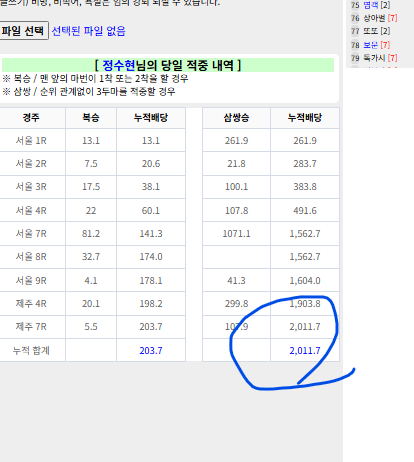Select the 경주 column header
414x462 pixels.
[x=31, y=118]
